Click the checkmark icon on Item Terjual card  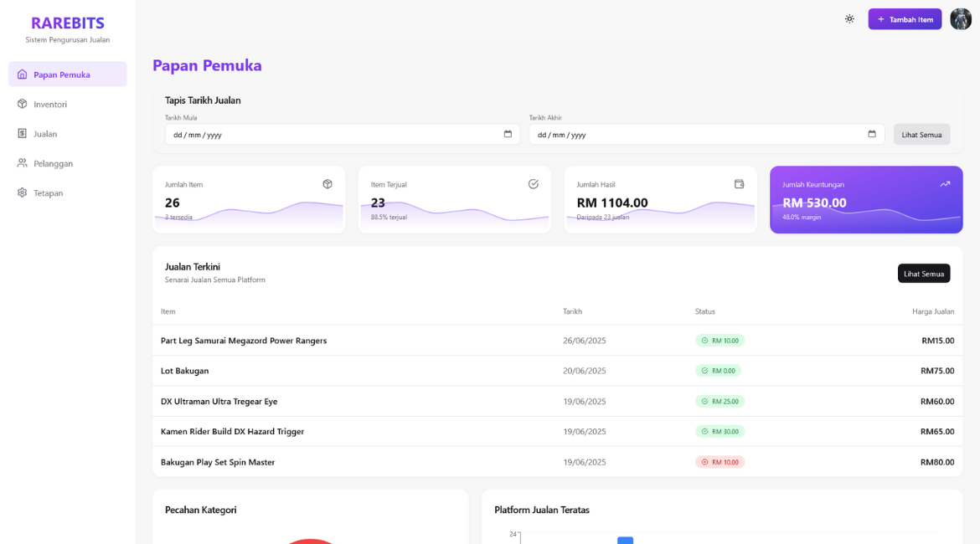(x=534, y=184)
